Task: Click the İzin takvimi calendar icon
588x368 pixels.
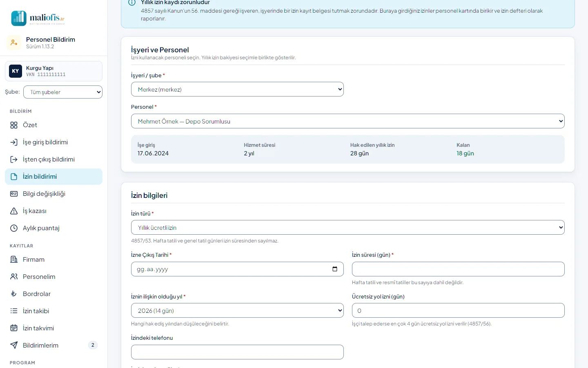Action: point(14,328)
